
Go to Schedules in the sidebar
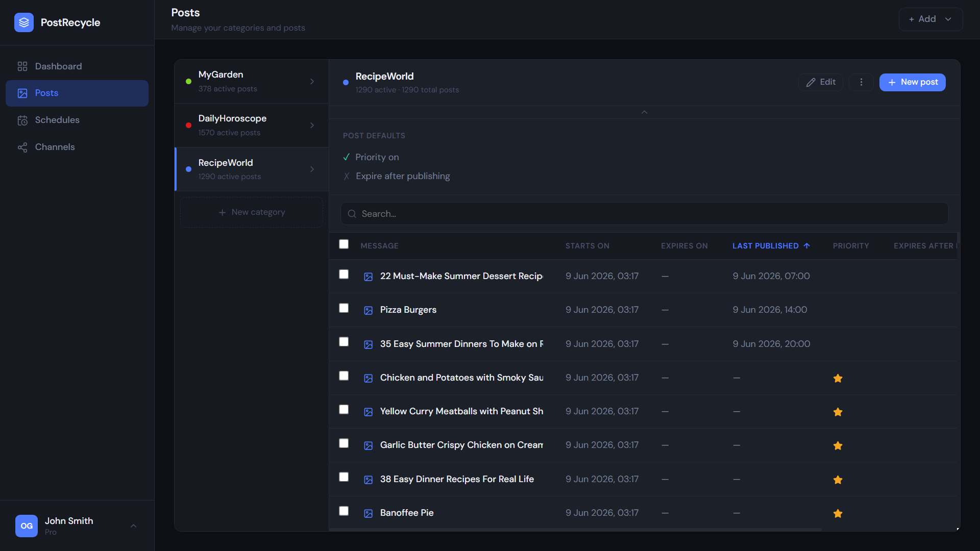coord(77,120)
